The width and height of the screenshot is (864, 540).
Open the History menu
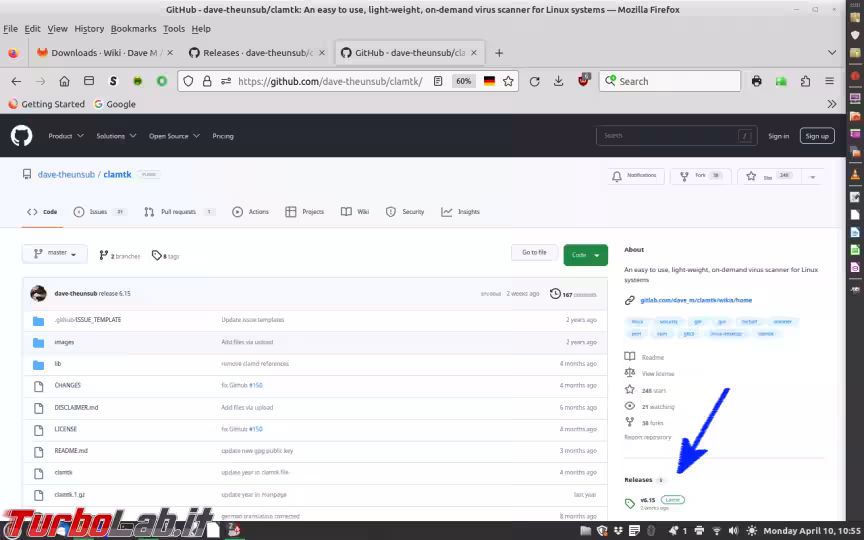89,29
